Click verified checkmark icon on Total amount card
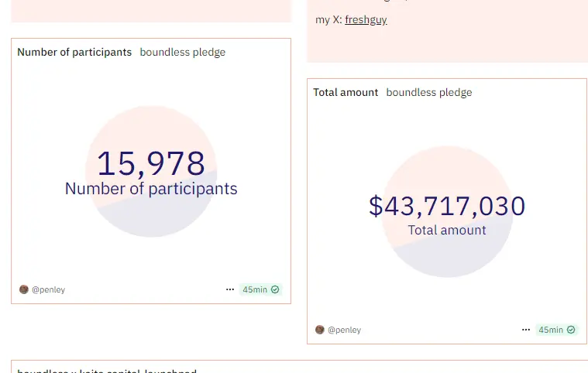The width and height of the screenshot is (588, 373). [571, 330]
